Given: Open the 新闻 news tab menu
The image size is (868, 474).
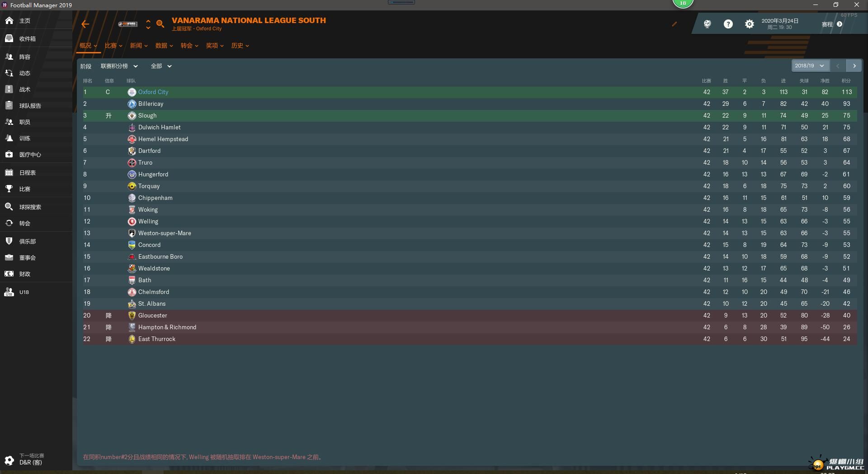Looking at the screenshot, I should click(139, 46).
